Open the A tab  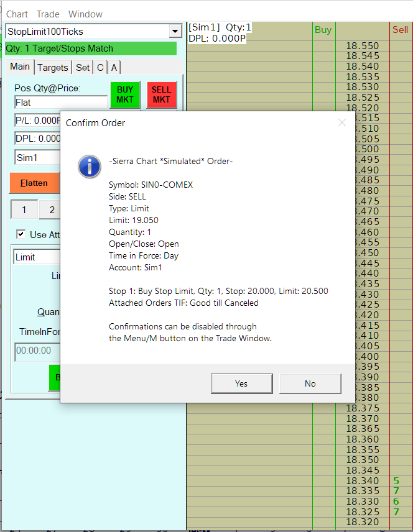(114, 68)
